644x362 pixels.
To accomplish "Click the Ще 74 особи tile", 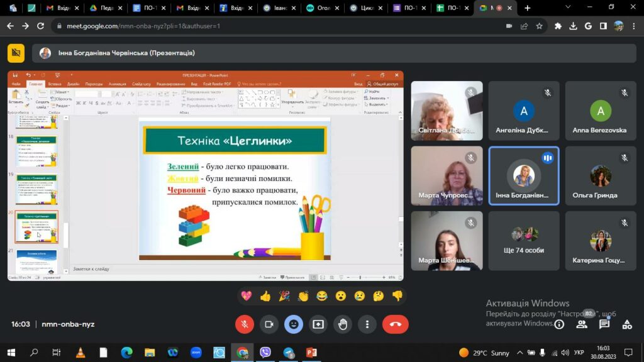I will 524,241.
